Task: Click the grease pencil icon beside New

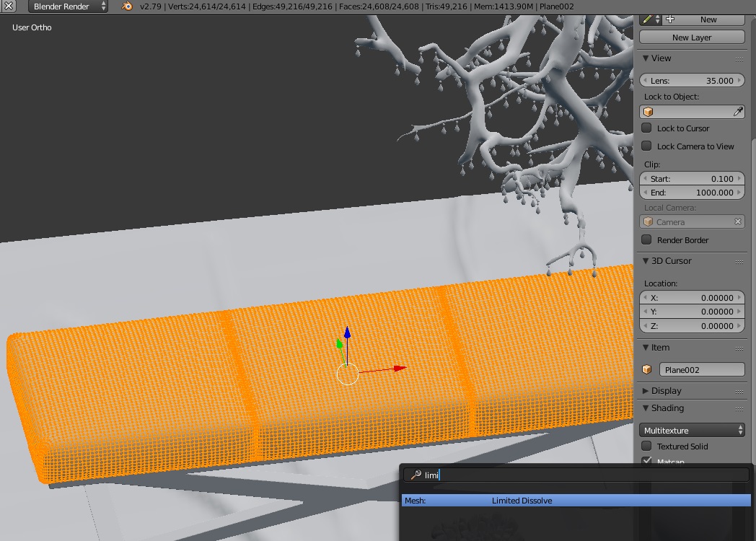Action: tap(647, 19)
